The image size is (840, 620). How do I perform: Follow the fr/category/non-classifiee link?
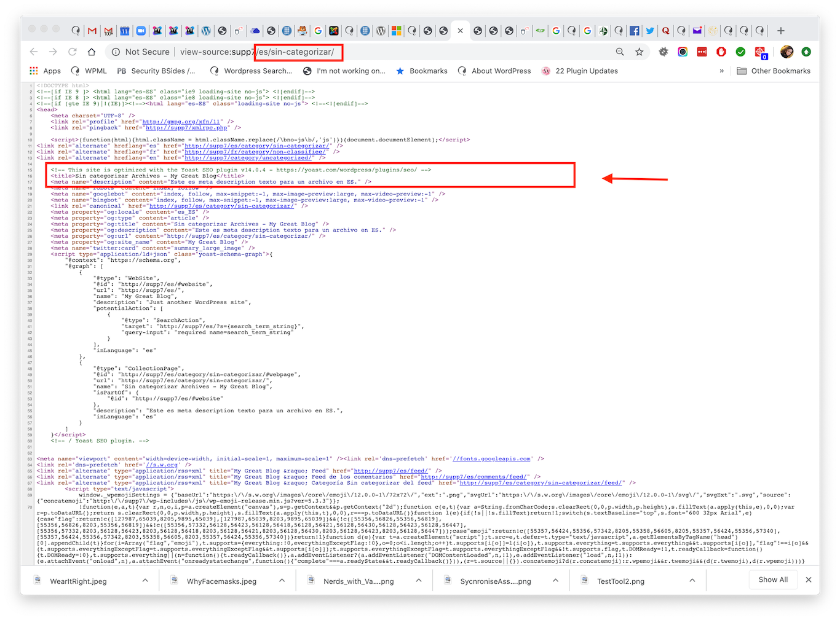click(255, 152)
